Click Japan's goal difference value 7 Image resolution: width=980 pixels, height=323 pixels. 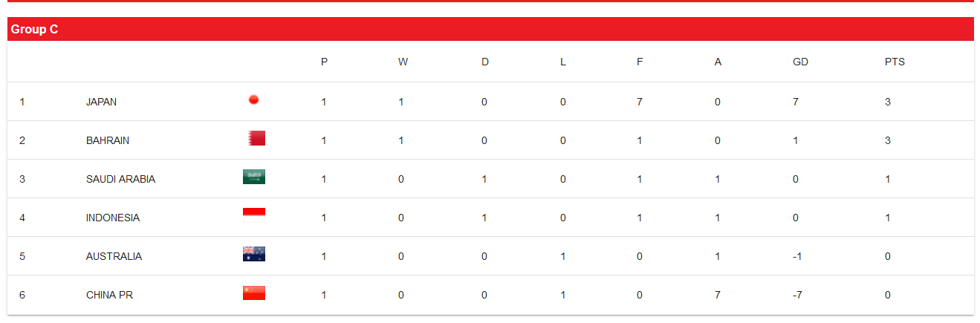tap(796, 102)
